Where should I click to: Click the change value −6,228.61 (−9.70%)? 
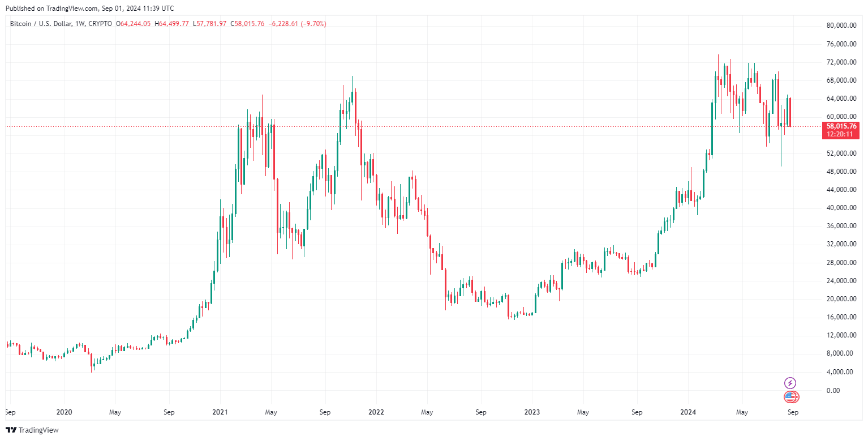point(297,24)
